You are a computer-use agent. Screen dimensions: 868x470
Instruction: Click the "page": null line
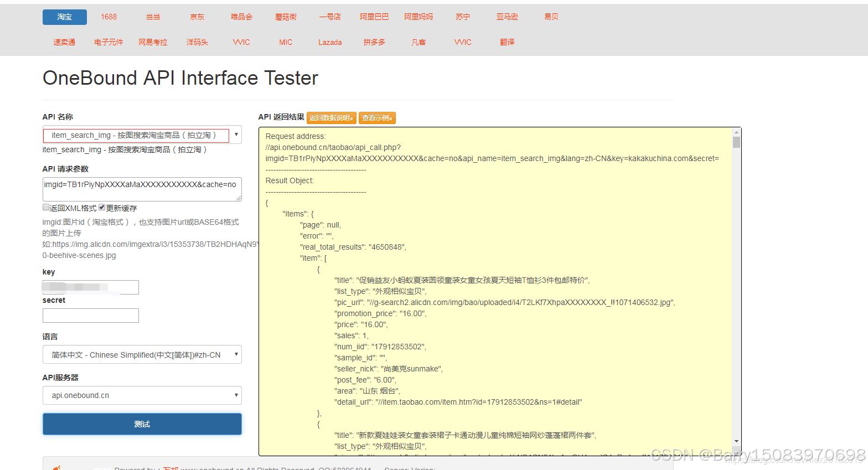tap(321, 225)
